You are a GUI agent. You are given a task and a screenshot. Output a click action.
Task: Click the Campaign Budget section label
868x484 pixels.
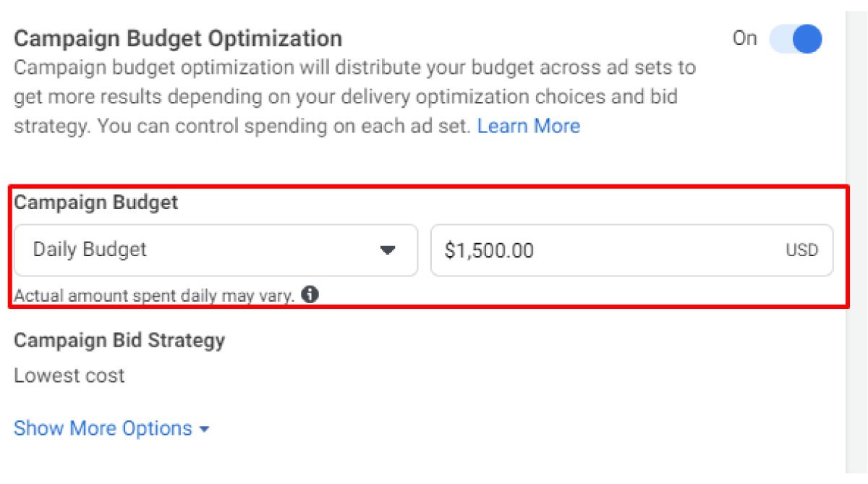pos(95,203)
